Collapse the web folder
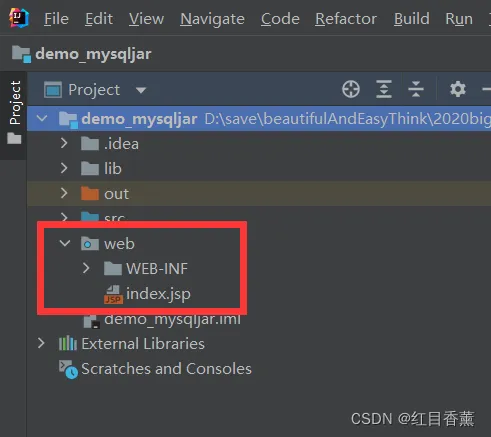Screen dimensions: 491x437 [65, 243]
